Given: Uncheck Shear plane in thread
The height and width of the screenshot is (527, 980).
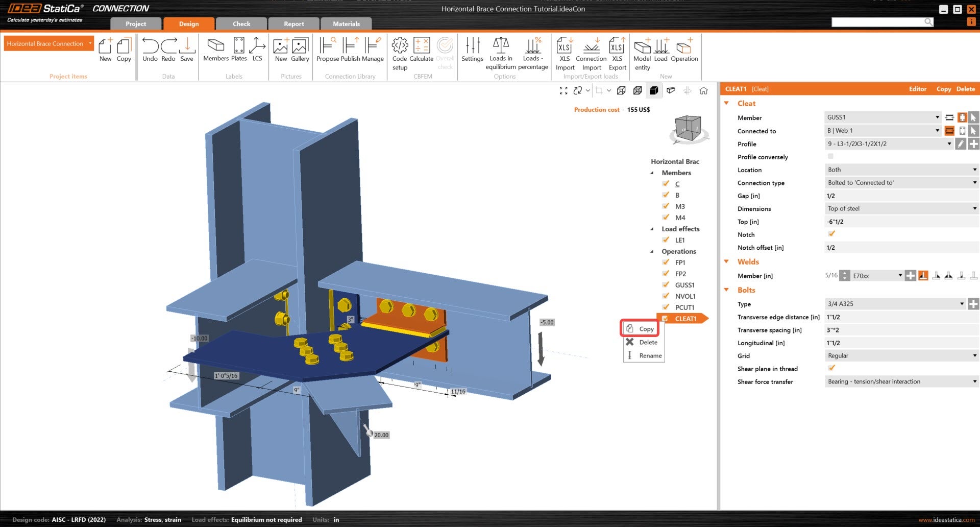Looking at the screenshot, I should 831,368.
